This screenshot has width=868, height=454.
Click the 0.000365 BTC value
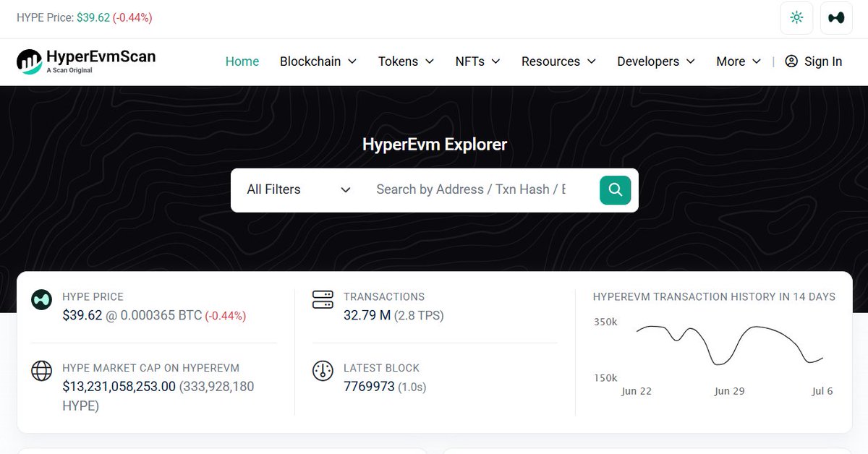pyautogui.click(x=161, y=315)
